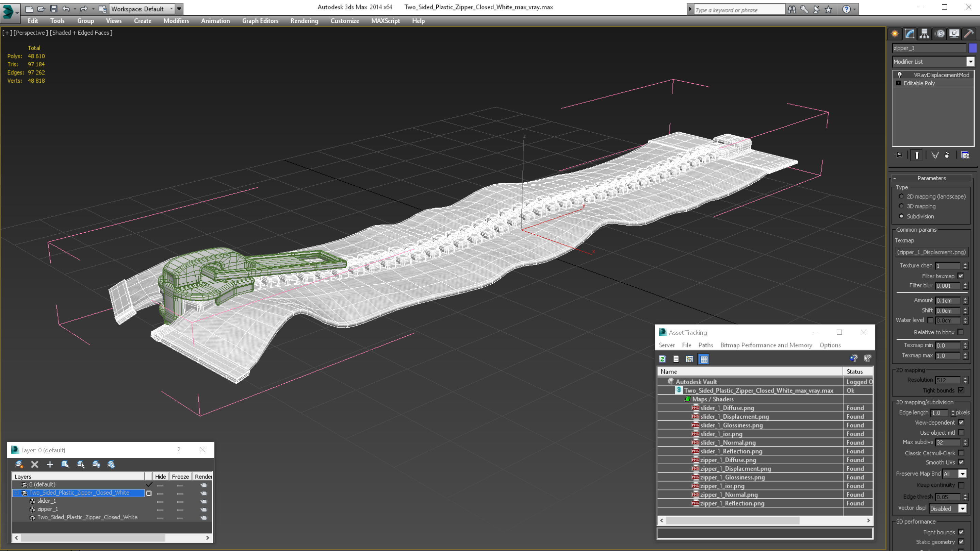Open the Workspace: Default dropdown
The height and width of the screenshot is (551, 980).
[142, 9]
